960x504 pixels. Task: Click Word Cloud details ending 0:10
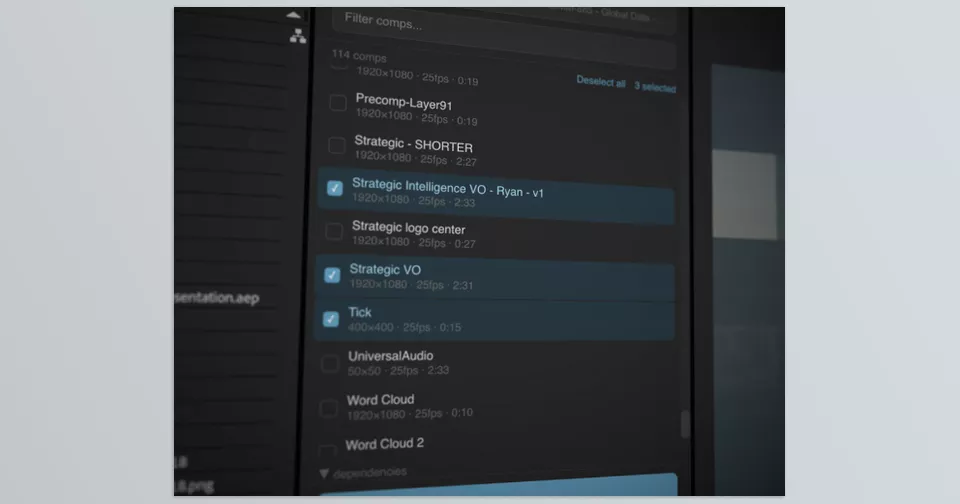pos(410,414)
